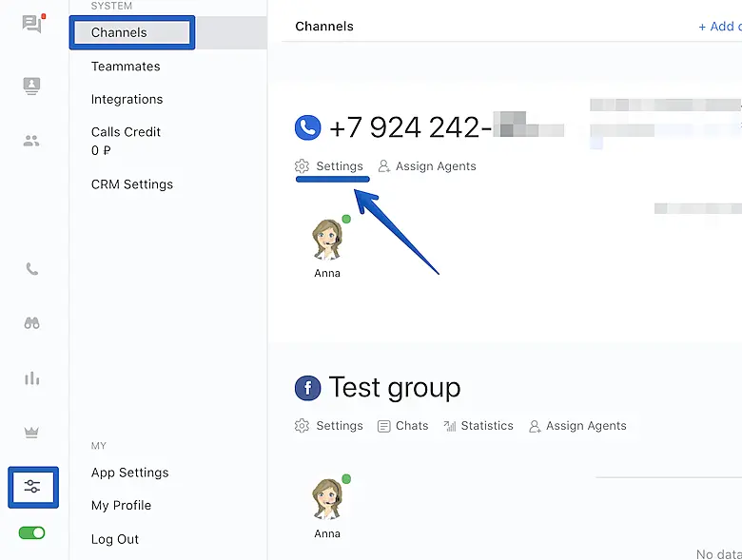Click the crown icon in sidebar
The height and width of the screenshot is (560, 742).
pyautogui.click(x=32, y=433)
